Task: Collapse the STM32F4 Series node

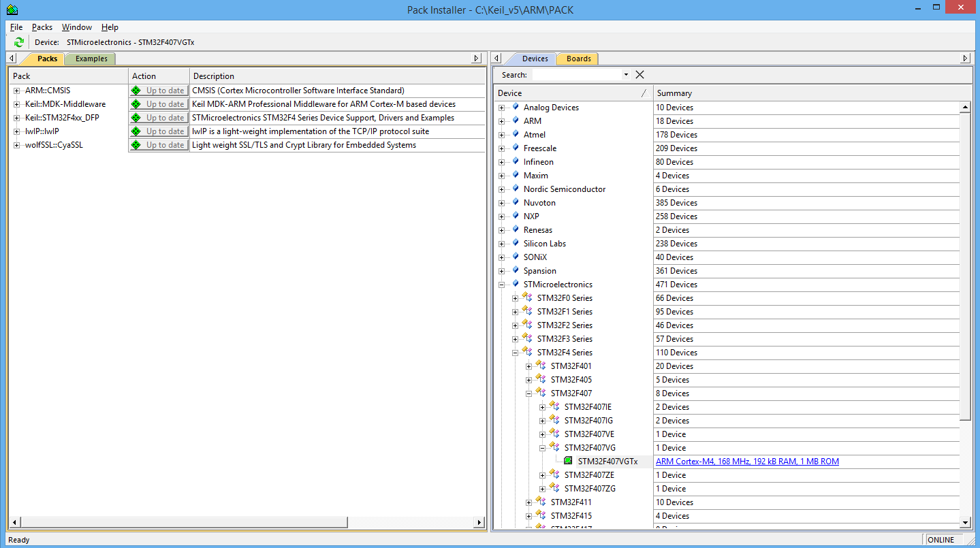Action: point(516,353)
